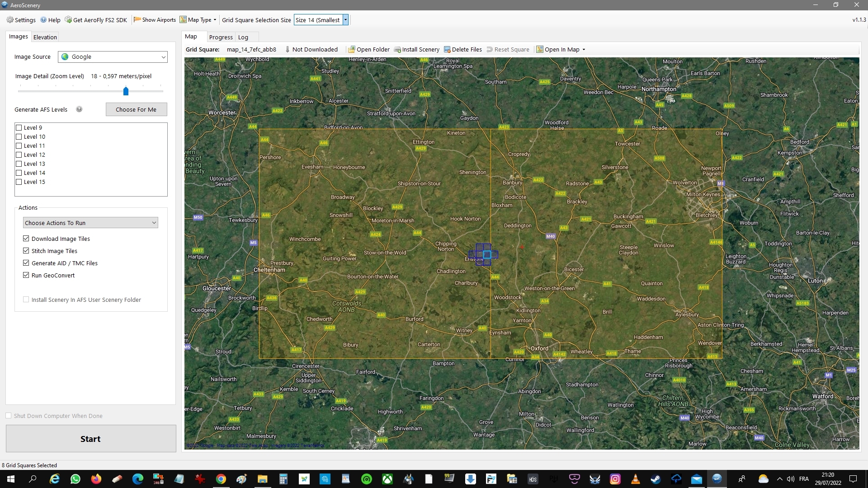The height and width of the screenshot is (488, 868).
Task: Check the Level 15 checkbox
Action: click(19, 182)
